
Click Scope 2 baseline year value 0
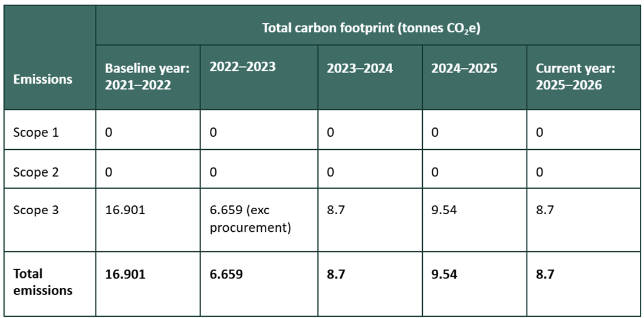(x=109, y=172)
